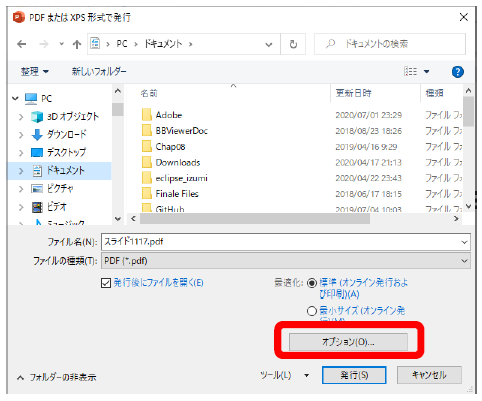Click PC in address breadcrumb
This screenshot has width=482, height=401.
122,44
